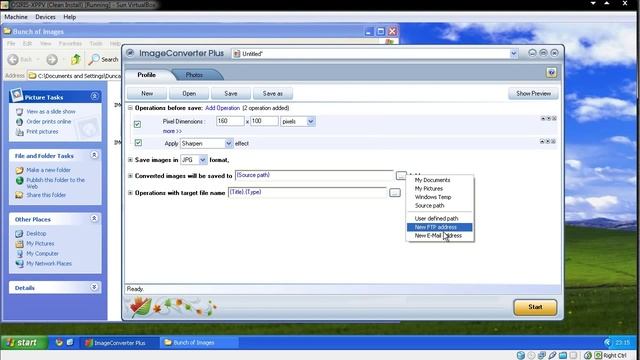Open the Sharpen effect dropdown

pyautogui.click(x=229, y=143)
